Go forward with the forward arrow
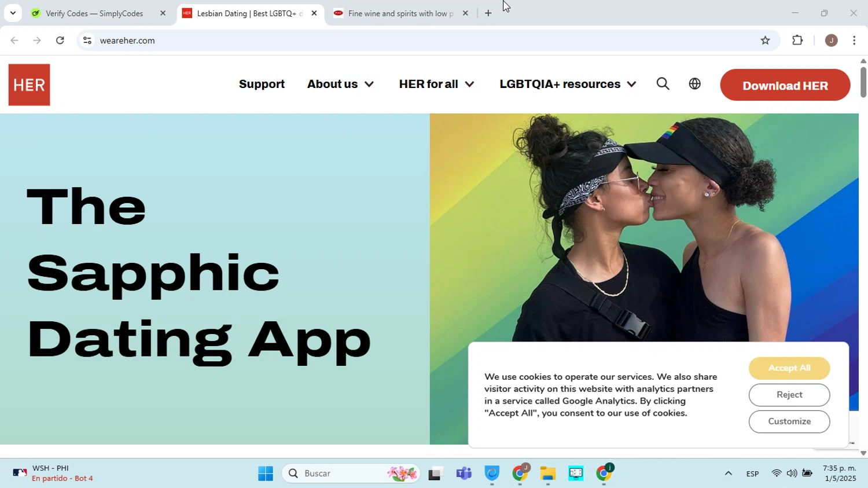 point(37,41)
